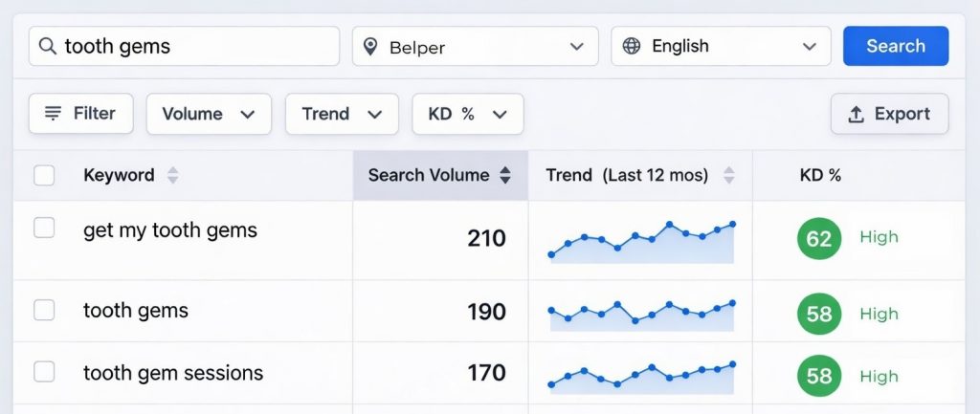Click the location pin icon beside Belper
Screen dimensions: 980x414
pyautogui.click(x=371, y=47)
